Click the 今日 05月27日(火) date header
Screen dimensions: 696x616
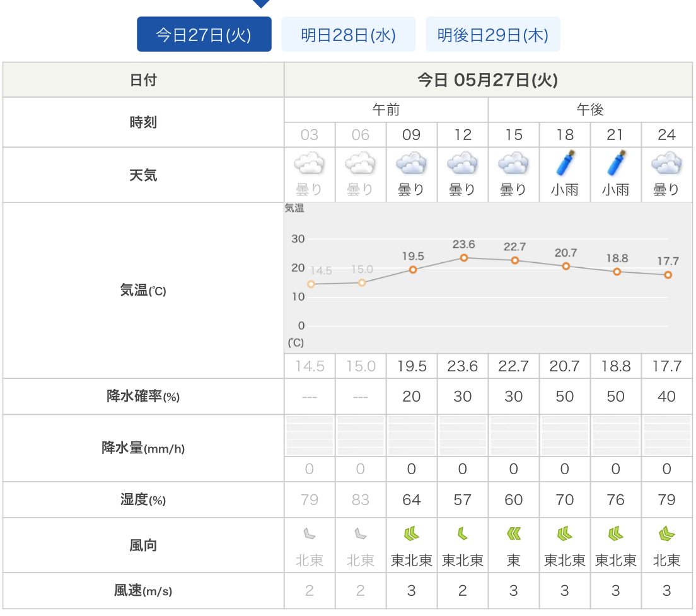pos(487,80)
